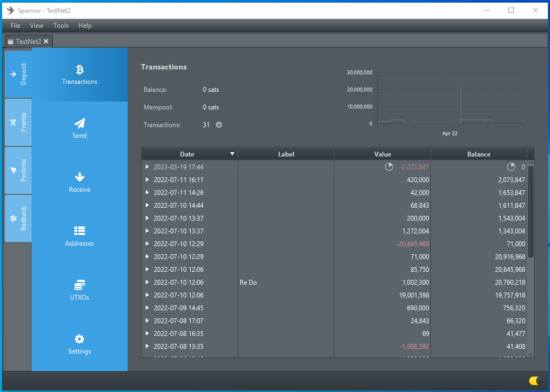550x392 pixels.
Task: Switch to the Deposit wallet tab
Action: [18, 74]
